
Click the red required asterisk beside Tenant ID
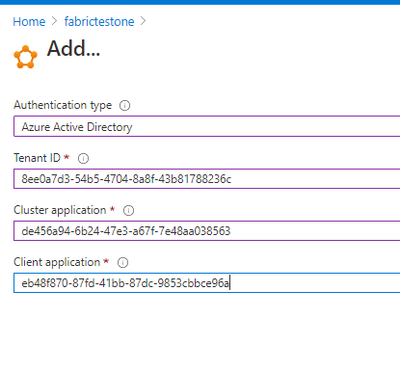(67, 157)
